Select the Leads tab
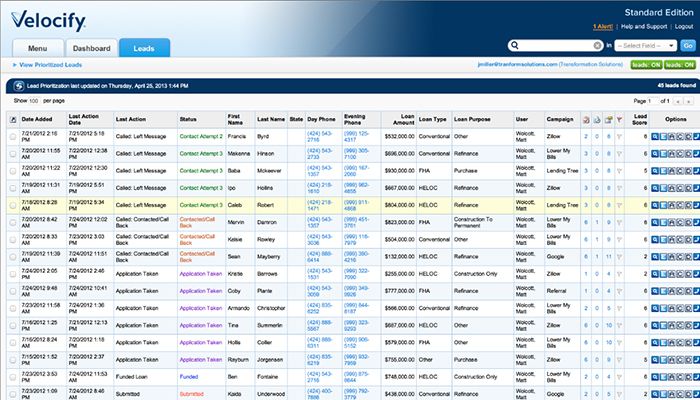 pyautogui.click(x=144, y=48)
